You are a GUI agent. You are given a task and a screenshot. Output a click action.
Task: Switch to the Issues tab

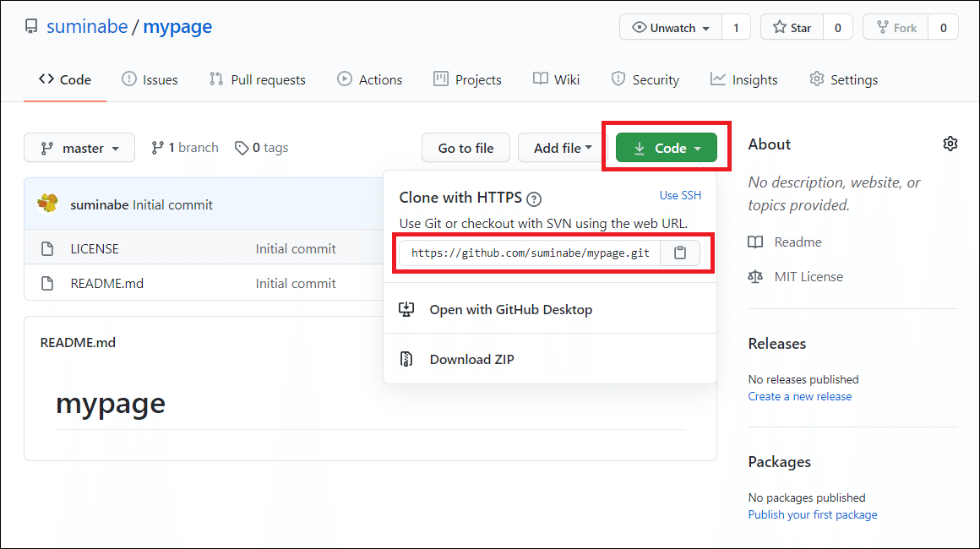[x=150, y=79]
